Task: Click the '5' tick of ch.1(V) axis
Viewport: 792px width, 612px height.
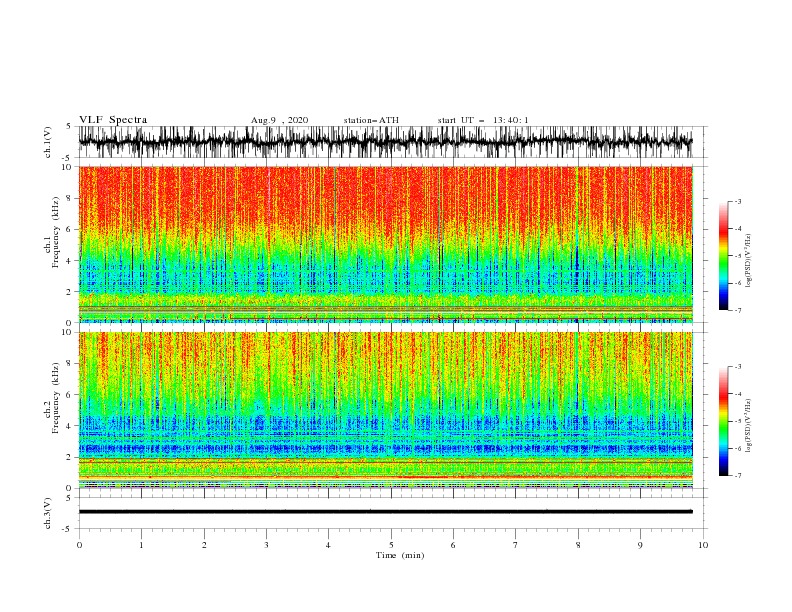Action: [x=70, y=127]
